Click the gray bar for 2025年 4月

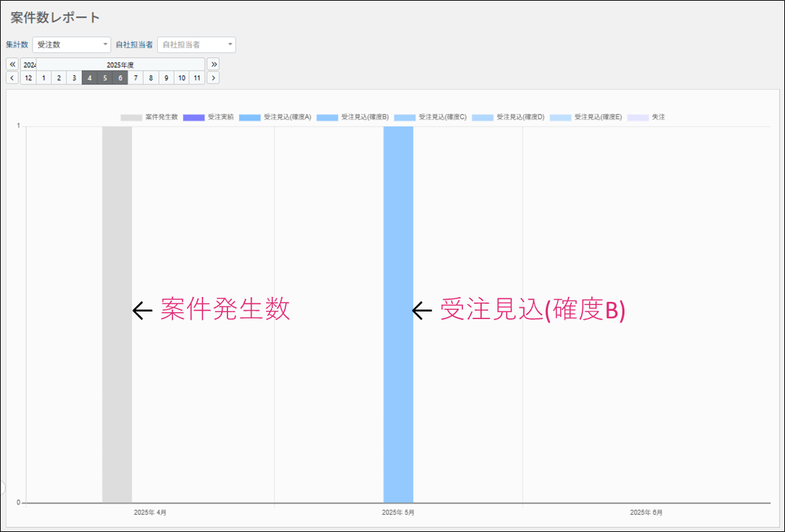tap(117, 314)
